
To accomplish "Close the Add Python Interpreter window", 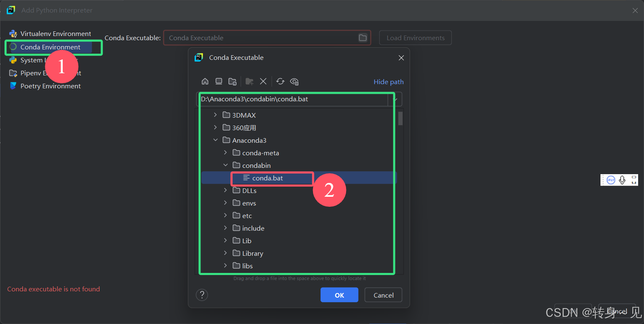I will (635, 10).
